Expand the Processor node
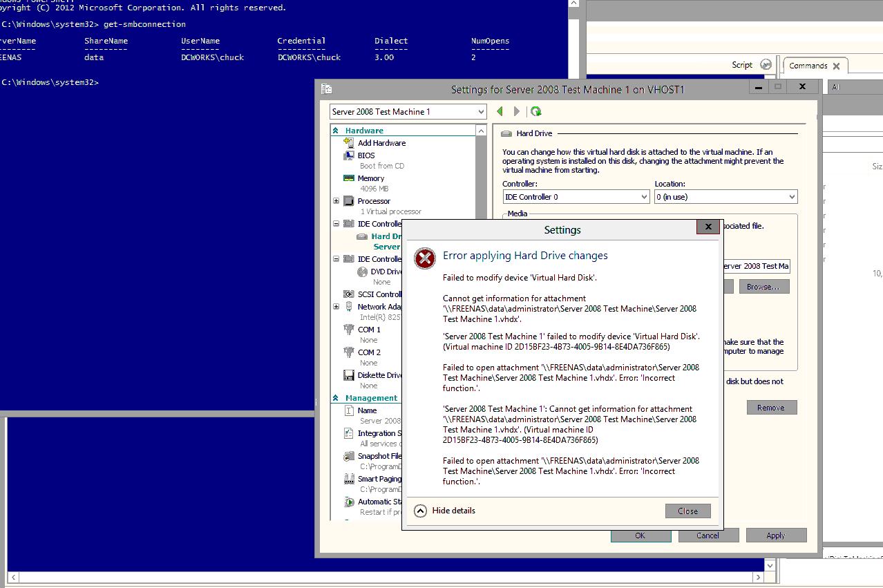Screen dimensions: 883x588 tap(336, 201)
